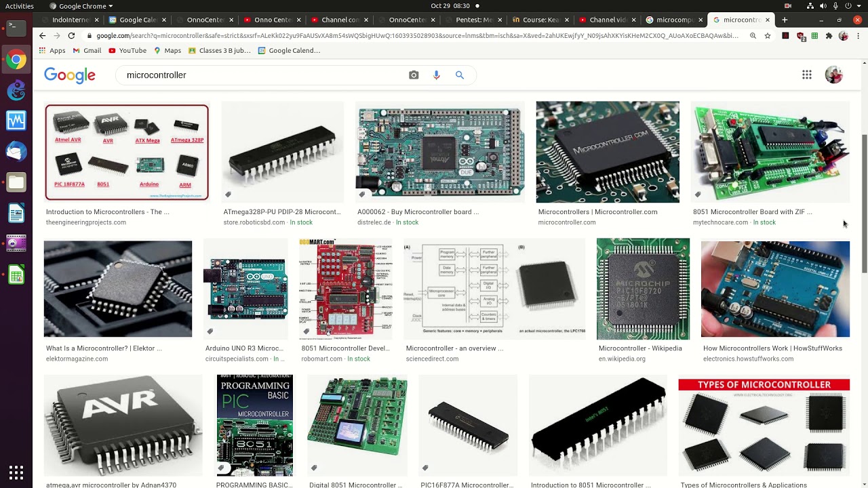Click Activities in the top bar

20,6
